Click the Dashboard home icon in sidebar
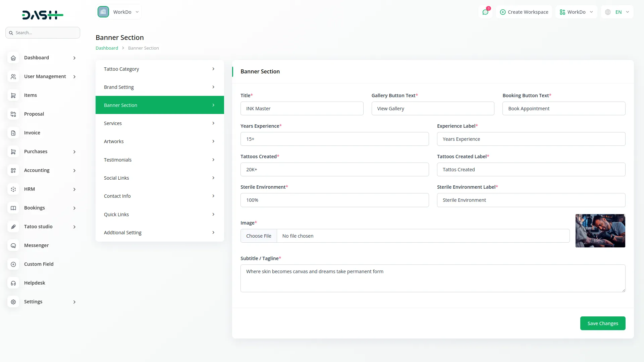Image resolution: width=644 pixels, height=362 pixels. pyautogui.click(x=13, y=58)
